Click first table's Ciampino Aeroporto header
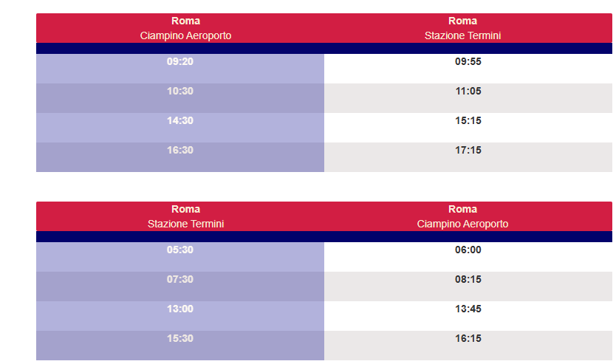This screenshot has width=616, height=364. 185,35
